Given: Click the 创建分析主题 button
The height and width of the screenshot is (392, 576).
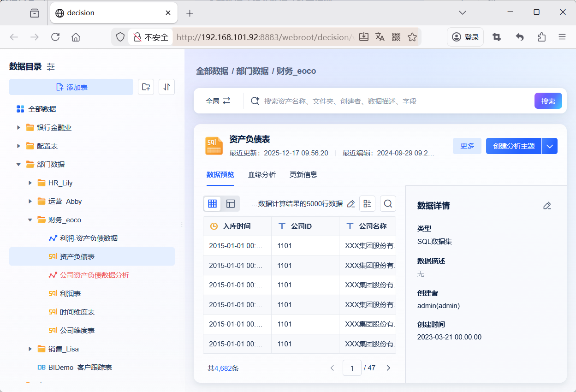Looking at the screenshot, I should pyautogui.click(x=514, y=146).
